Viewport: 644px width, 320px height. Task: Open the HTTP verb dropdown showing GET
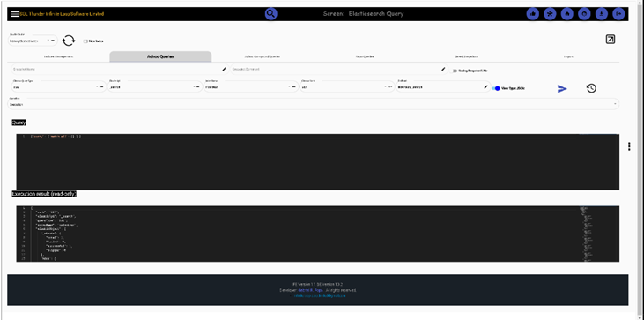point(347,86)
